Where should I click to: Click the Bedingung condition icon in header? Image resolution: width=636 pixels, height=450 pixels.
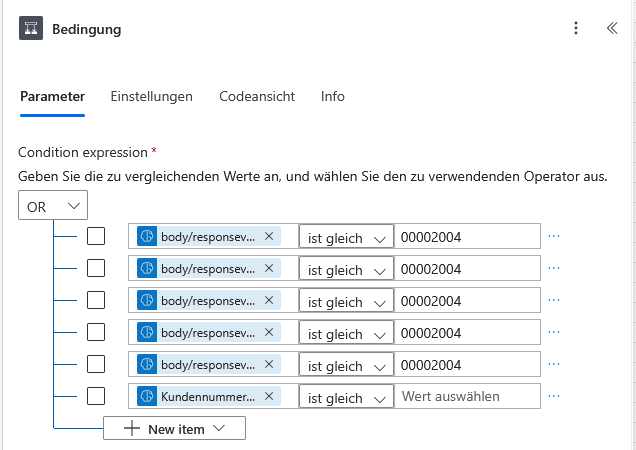pyautogui.click(x=31, y=28)
